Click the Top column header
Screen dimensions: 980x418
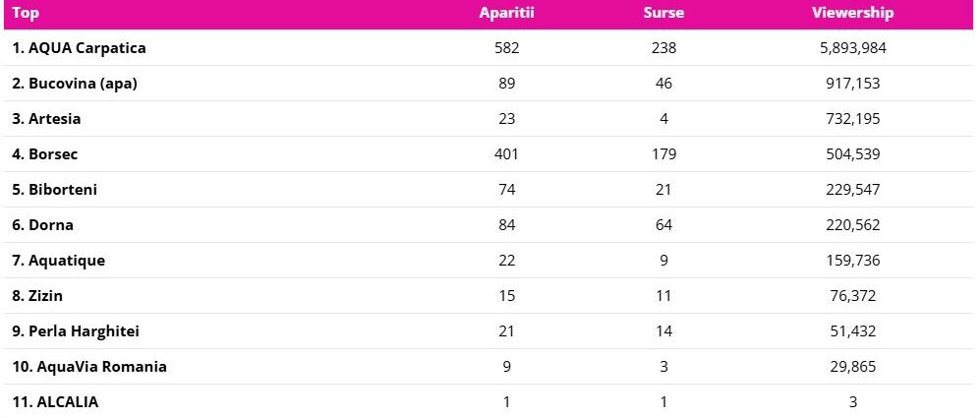click(x=26, y=13)
